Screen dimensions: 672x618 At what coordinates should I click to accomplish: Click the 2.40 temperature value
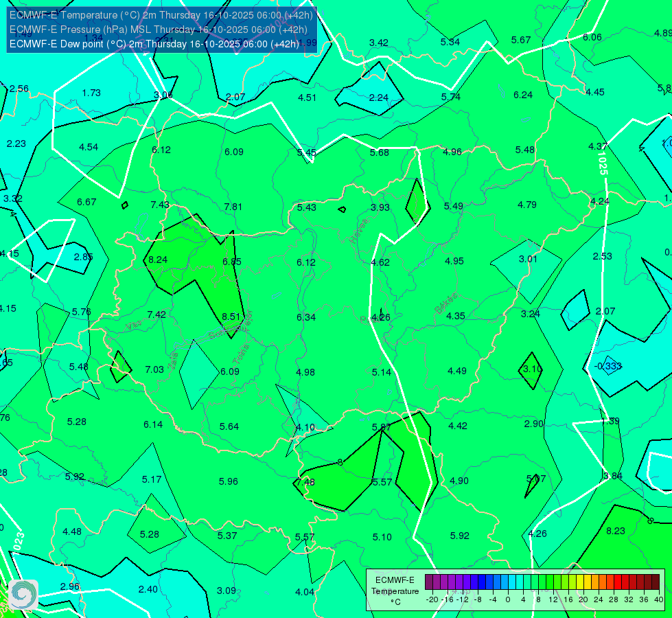(x=148, y=589)
